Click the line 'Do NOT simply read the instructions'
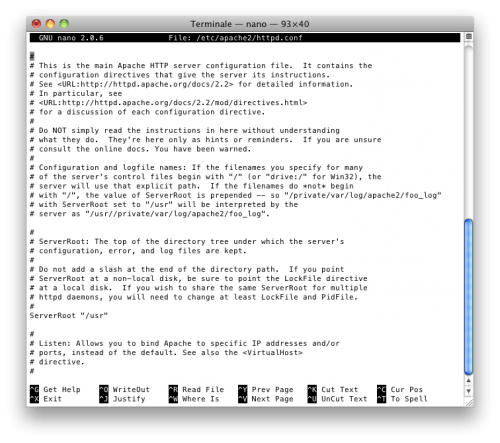Screen dimensions: 500x443 [185, 130]
